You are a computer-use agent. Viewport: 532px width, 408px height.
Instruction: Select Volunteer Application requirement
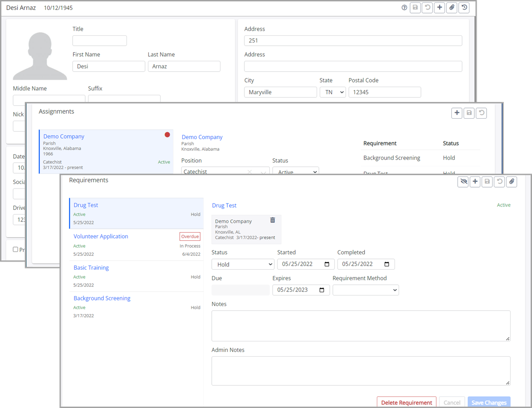137,245
